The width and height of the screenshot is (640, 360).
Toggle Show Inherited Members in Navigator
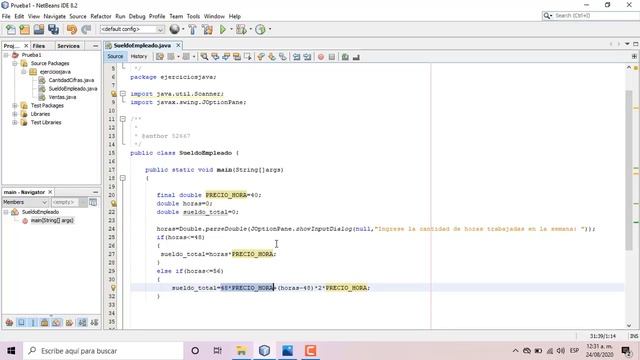9,323
